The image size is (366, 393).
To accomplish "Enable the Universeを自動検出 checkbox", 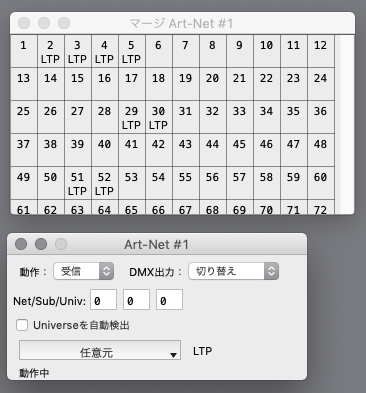I will (22, 325).
